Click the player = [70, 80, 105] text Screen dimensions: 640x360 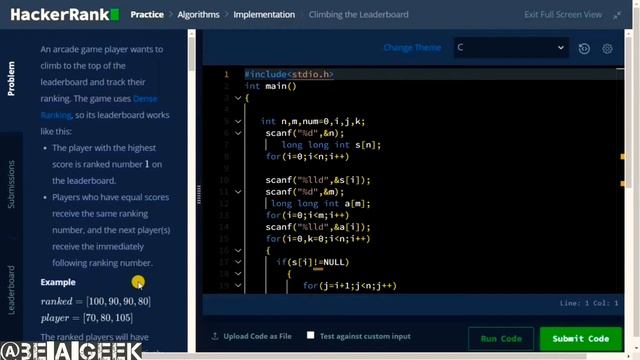coord(87,318)
